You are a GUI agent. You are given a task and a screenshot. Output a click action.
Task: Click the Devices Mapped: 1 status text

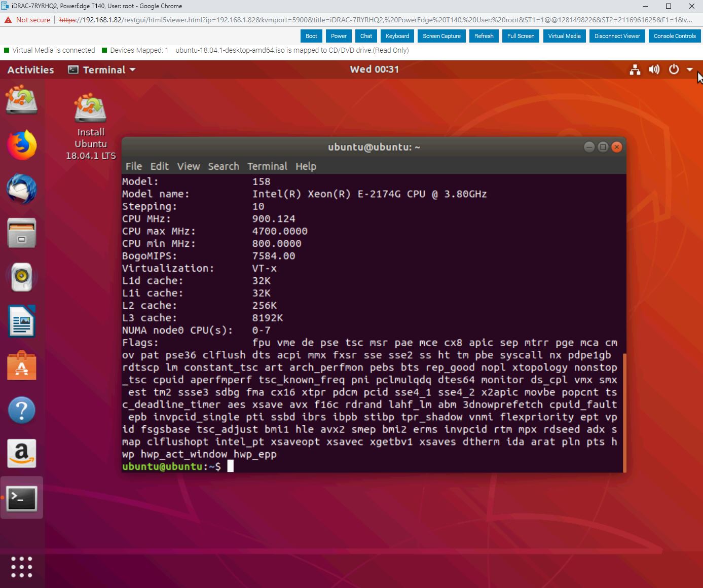pos(135,50)
